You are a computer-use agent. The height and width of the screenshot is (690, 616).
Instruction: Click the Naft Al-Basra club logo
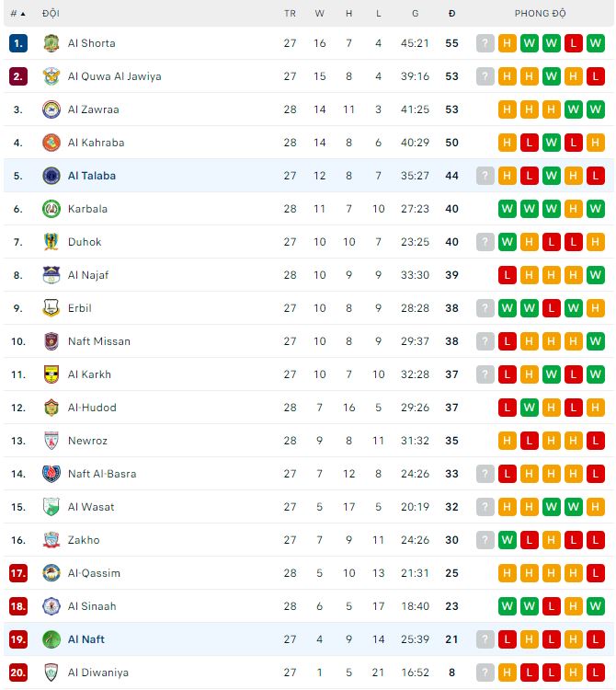51,474
